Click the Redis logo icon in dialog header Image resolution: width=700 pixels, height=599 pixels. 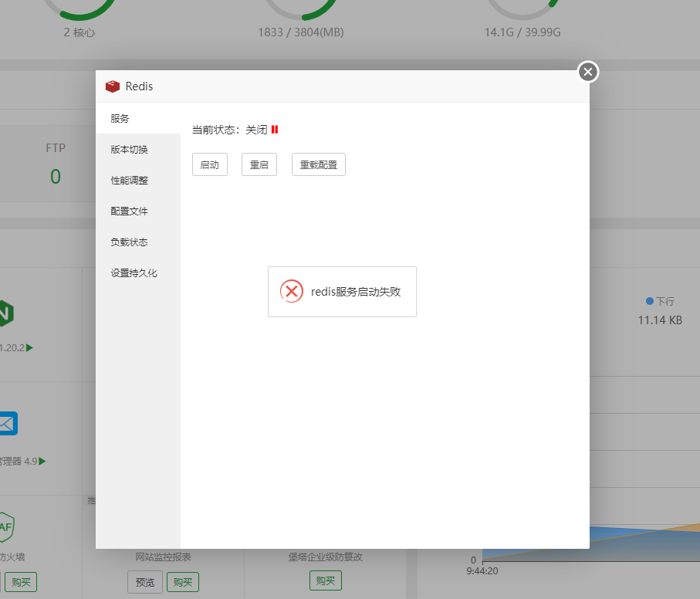pos(113,86)
